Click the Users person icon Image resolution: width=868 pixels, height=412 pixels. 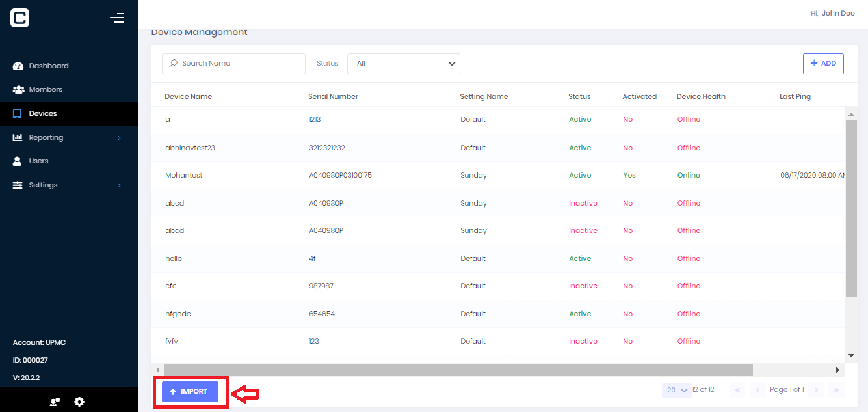pos(18,161)
